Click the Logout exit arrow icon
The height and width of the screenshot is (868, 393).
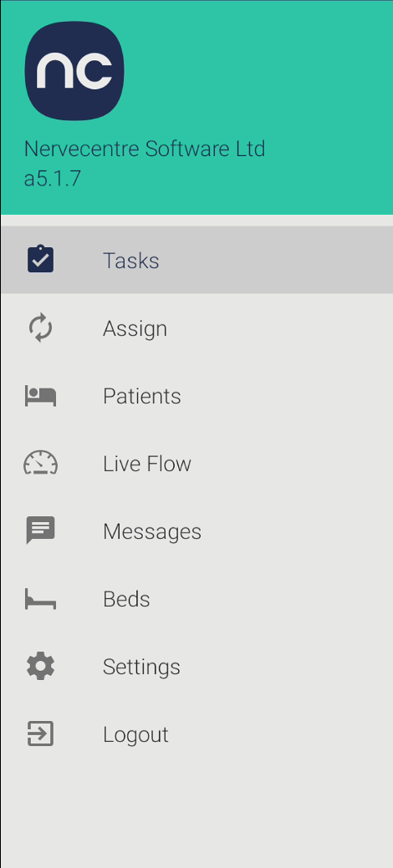tap(40, 734)
